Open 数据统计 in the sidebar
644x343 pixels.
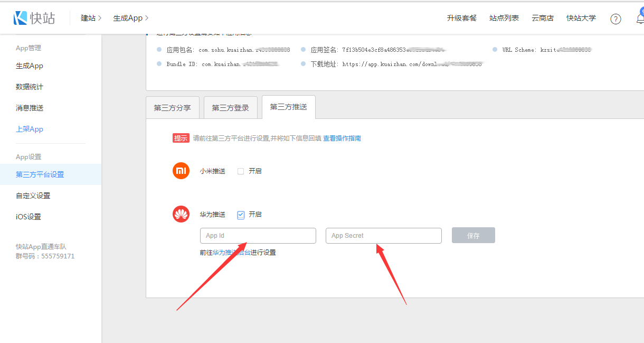pyautogui.click(x=30, y=87)
